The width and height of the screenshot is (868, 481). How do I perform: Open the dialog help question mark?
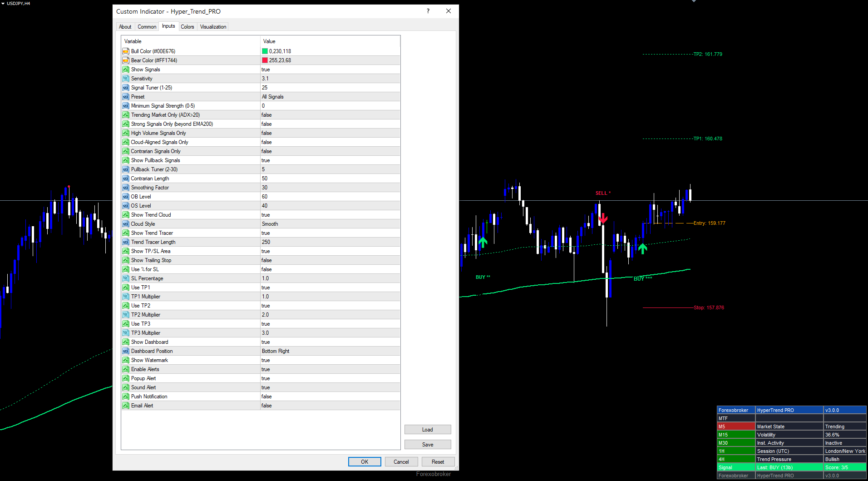click(x=428, y=11)
